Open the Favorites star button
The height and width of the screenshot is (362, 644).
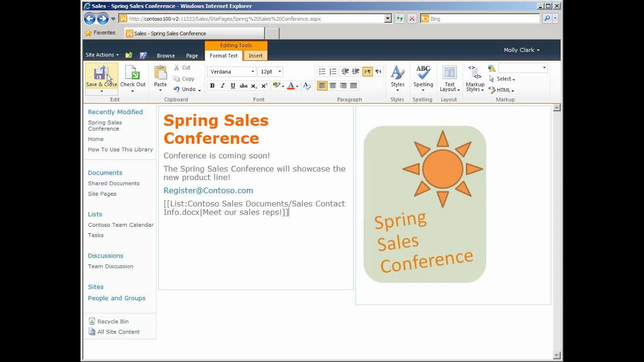(100, 33)
